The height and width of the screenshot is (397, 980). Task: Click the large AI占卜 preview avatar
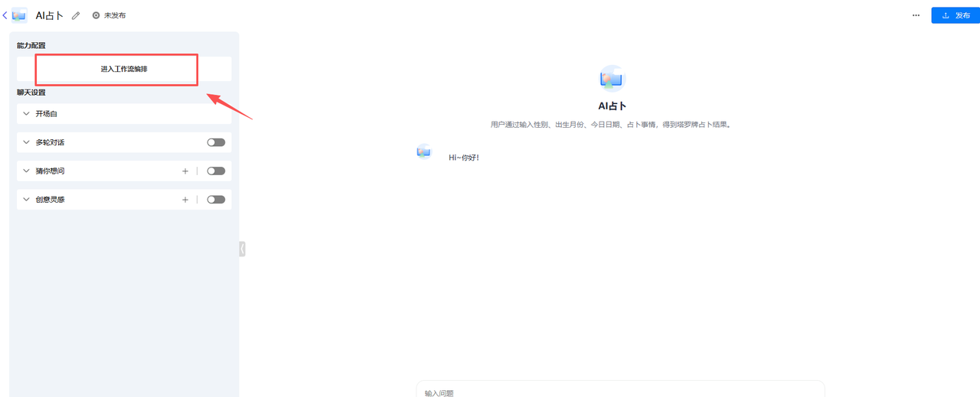click(x=612, y=78)
